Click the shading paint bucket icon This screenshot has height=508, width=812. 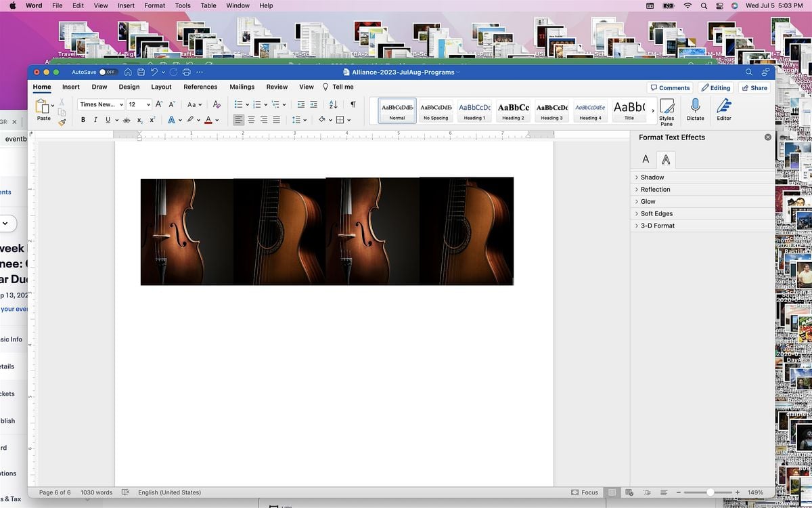322,120
